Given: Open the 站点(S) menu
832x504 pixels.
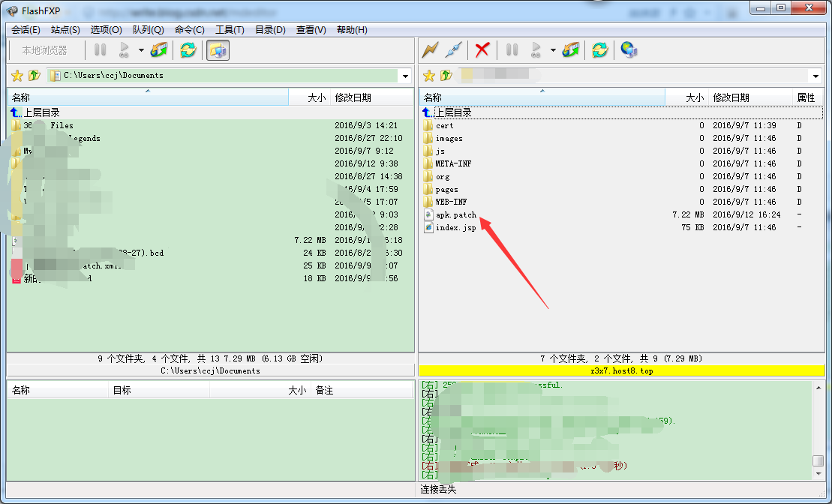Looking at the screenshot, I should click(x=65, y=30).
